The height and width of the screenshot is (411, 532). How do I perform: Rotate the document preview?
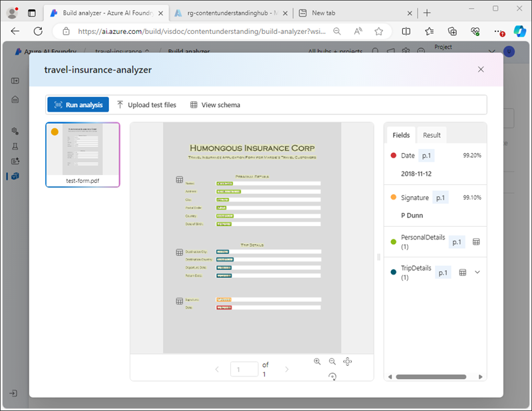tap(332, 376)
